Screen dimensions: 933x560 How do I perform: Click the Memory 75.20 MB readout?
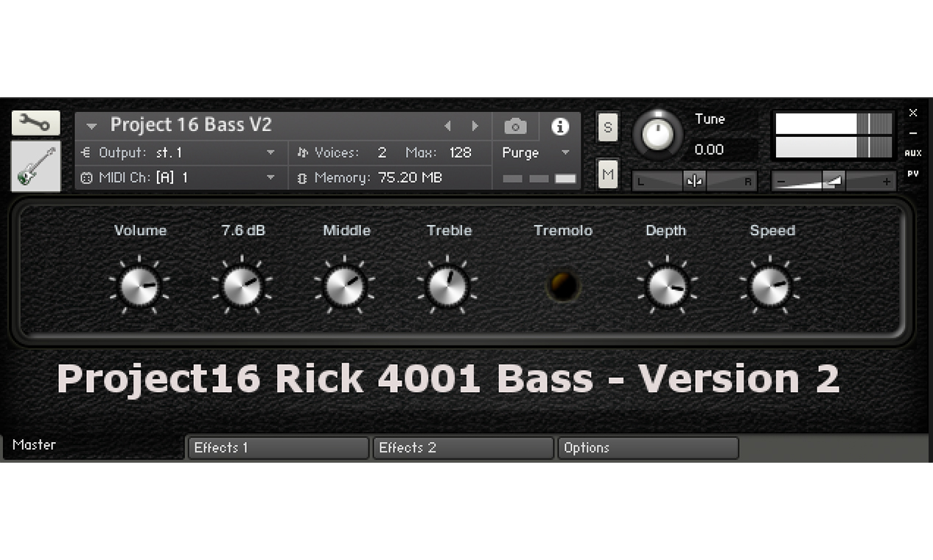click(410, 178)
